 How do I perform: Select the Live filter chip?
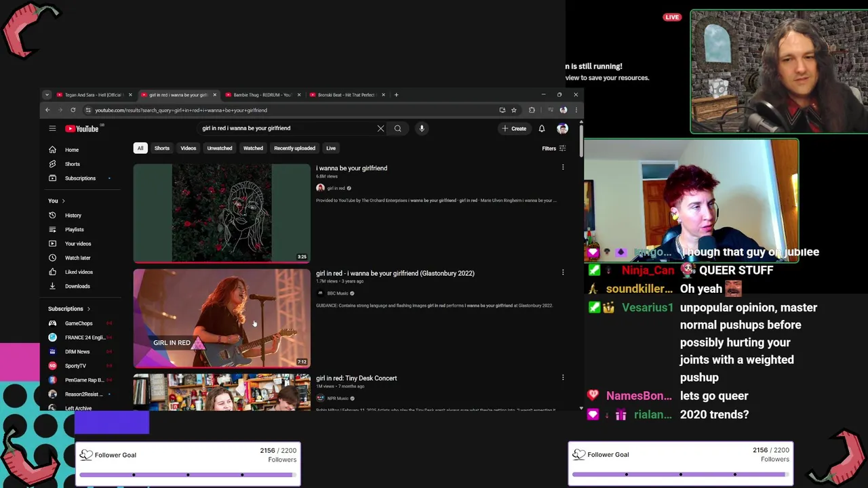[331, 148]
